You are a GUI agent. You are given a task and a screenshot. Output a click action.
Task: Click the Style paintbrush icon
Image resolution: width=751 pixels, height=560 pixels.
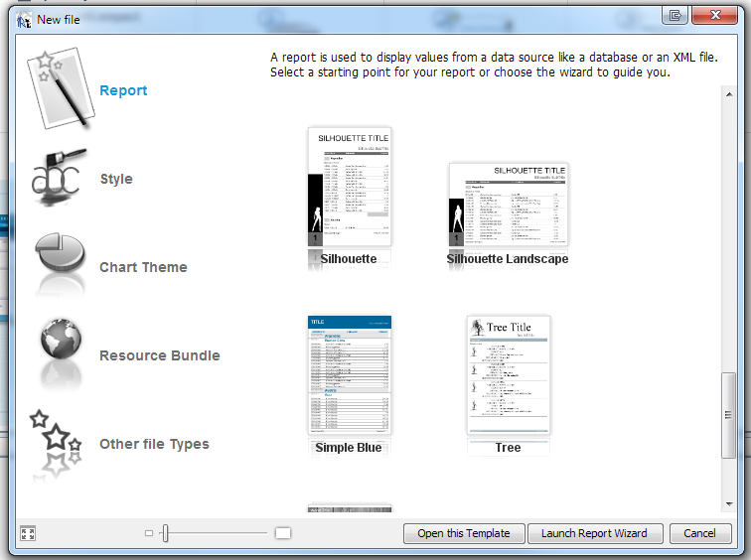click(x=58, y=179)
